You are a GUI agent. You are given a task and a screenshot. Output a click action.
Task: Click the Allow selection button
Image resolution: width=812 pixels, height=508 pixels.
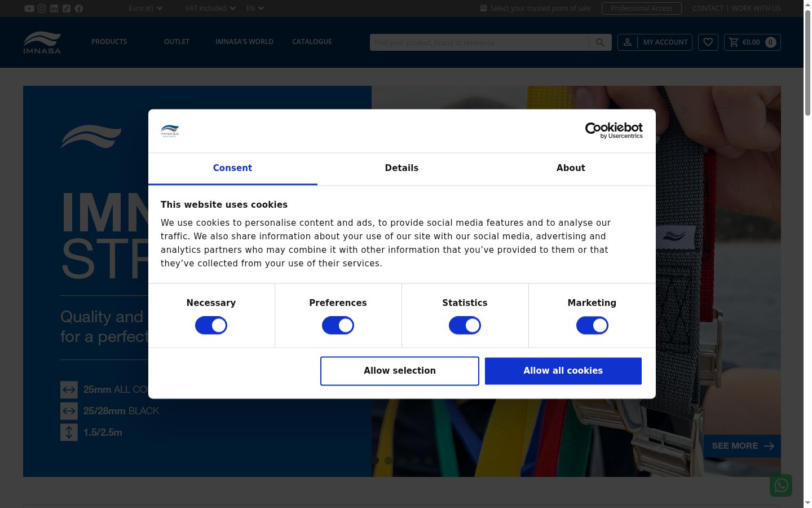coord(400,371)
